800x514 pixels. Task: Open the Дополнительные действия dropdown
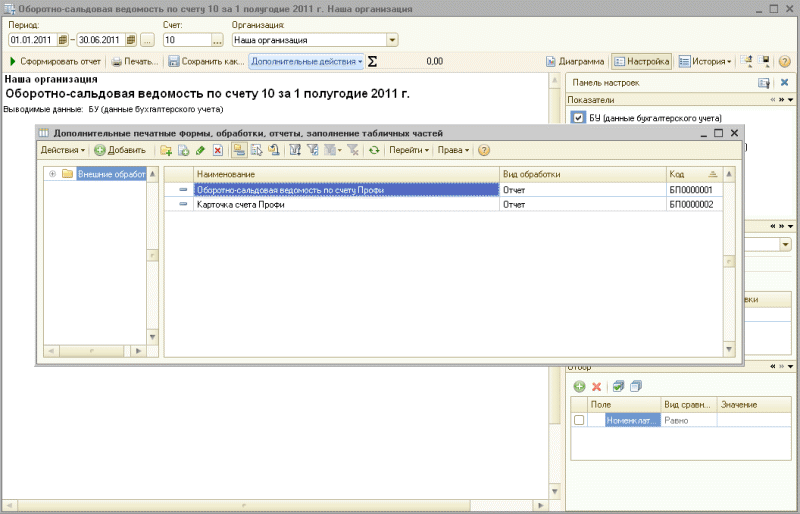(x=306, y=61)
